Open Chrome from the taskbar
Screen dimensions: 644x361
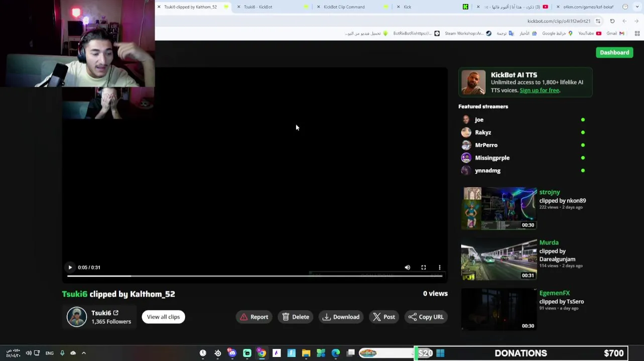pyautogui.click(x=262, y=353)
